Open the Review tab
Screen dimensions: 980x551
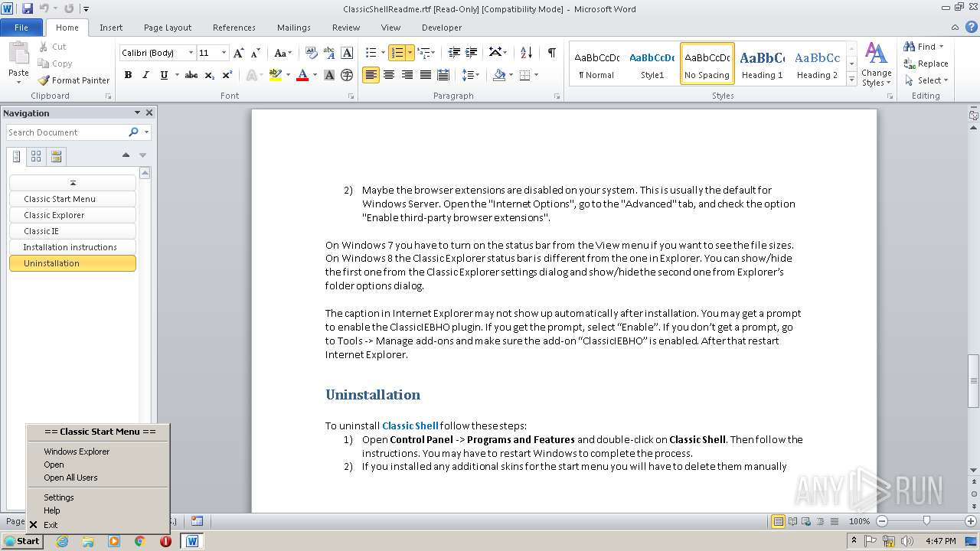click(x=346, y=28)
